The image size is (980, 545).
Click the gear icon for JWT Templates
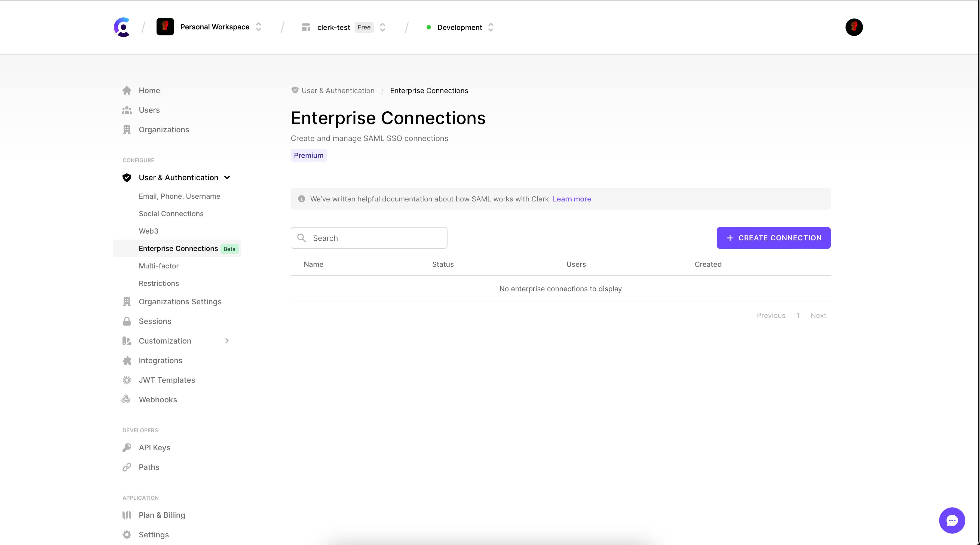(x=127, y=380)
